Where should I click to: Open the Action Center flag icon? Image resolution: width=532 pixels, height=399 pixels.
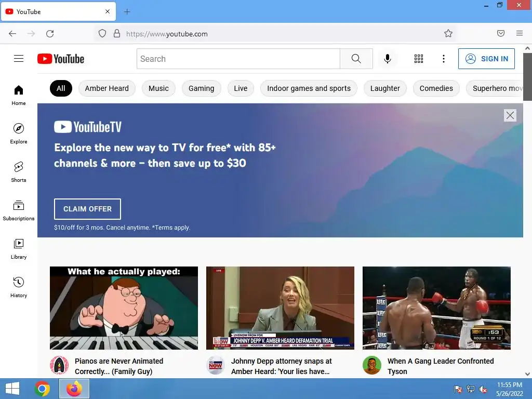point(458,389)
